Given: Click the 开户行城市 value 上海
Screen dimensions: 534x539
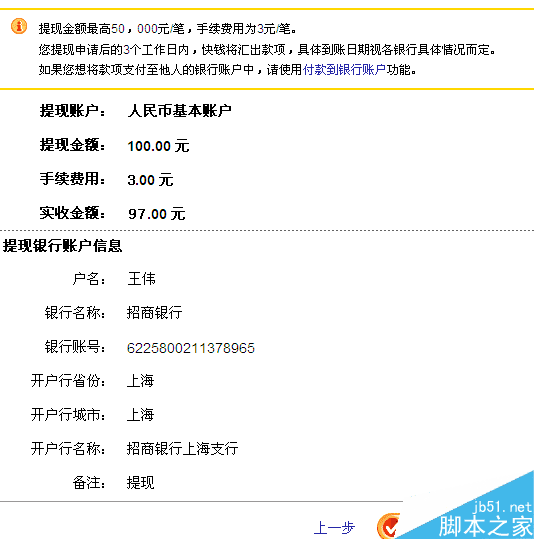Looking at the screenshot, I should [140, 415].
